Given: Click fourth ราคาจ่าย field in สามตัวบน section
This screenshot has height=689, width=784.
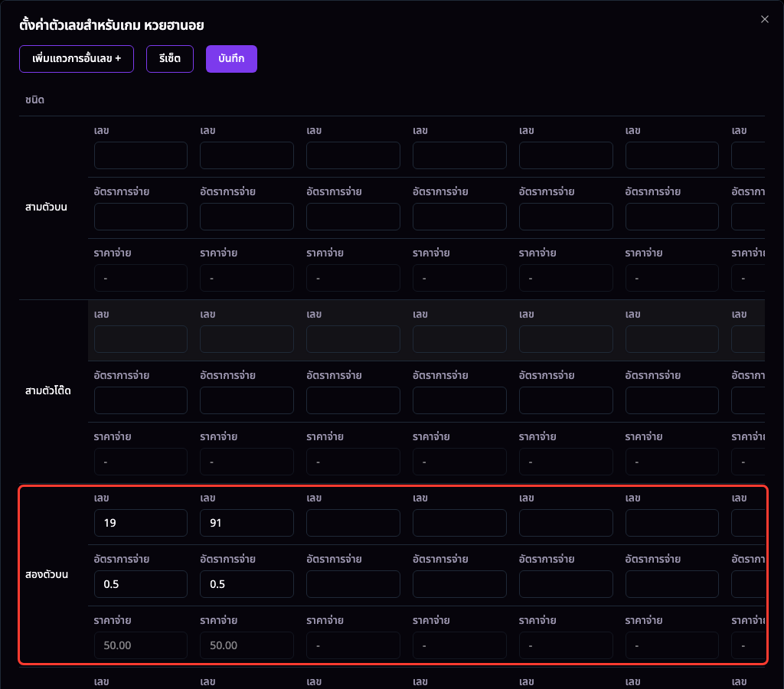Looking at the screenshot, I should [x=459, y=278].
